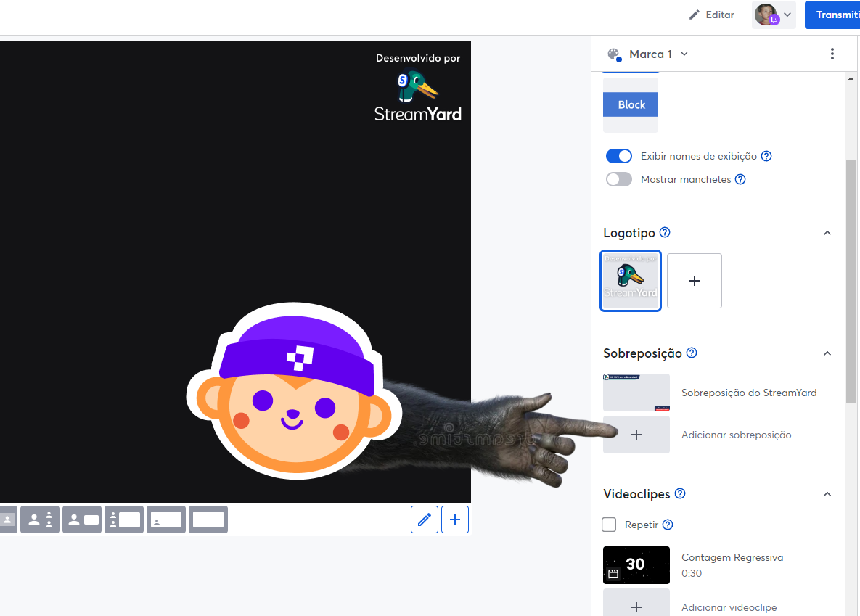The width and height of the screenshot is (860, 616).
Task: Open the Sobreposição help icon
Action: click(692, 353)
